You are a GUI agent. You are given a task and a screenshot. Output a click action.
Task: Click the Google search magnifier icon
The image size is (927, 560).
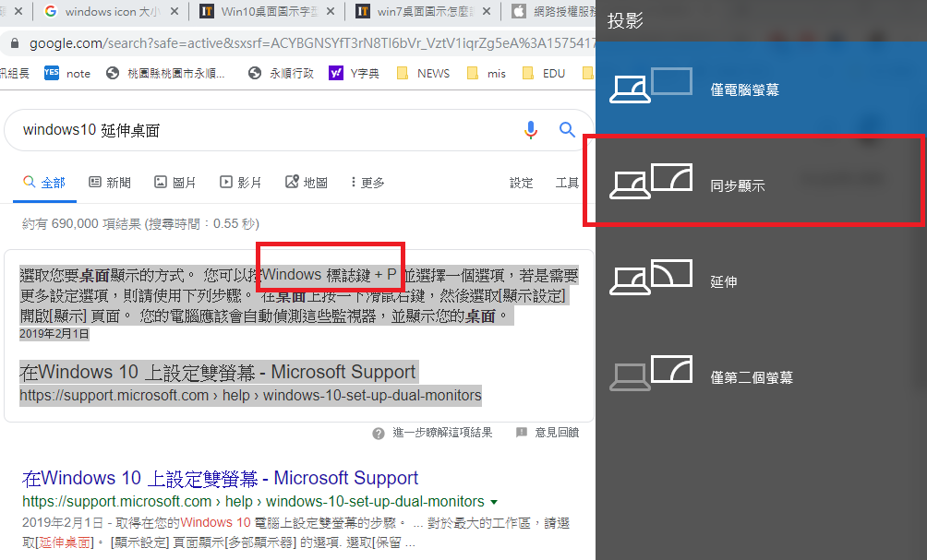[567, 129]
